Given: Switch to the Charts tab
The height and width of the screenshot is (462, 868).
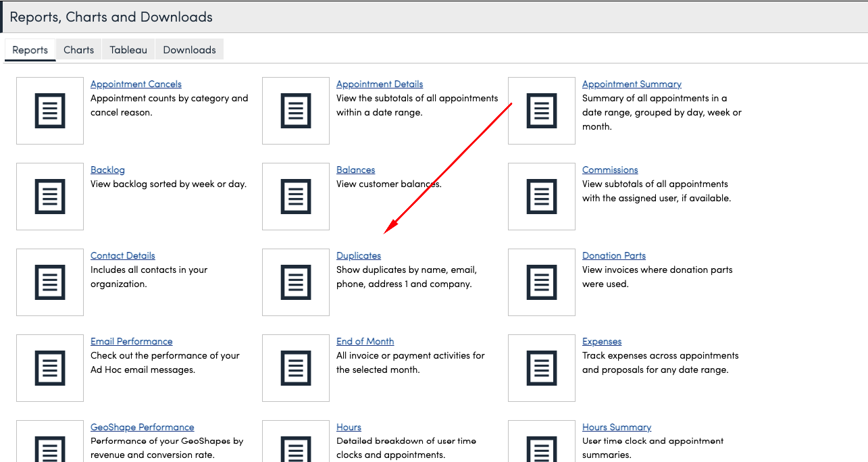Looking at the screenshot, I should (x=78, y=50).
